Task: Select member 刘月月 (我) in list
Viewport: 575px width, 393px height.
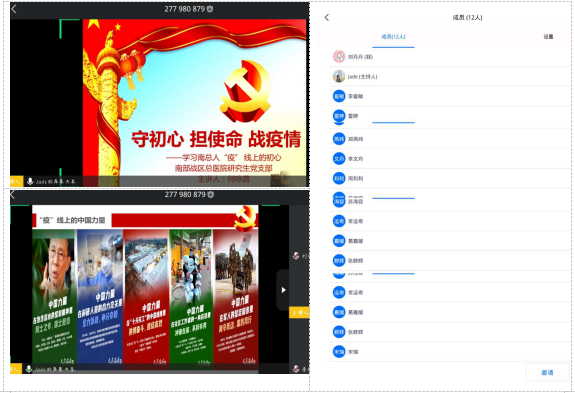Action: point(450,57)
